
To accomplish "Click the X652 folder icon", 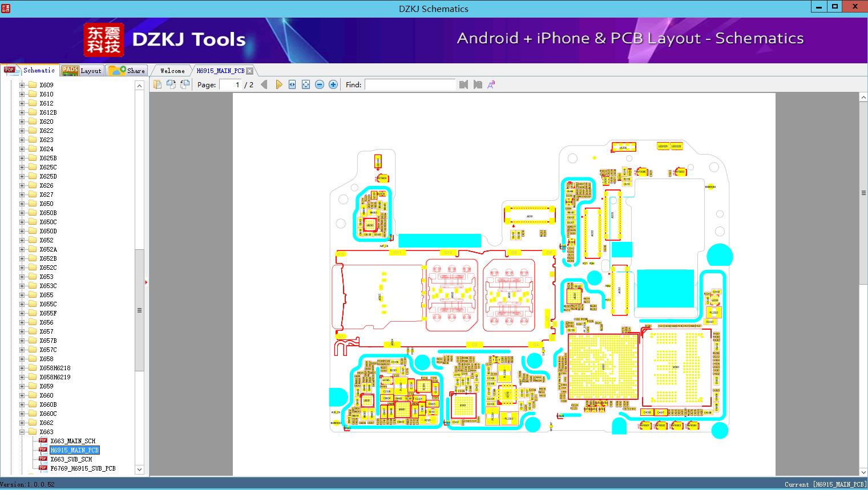I will click(33, 240).
